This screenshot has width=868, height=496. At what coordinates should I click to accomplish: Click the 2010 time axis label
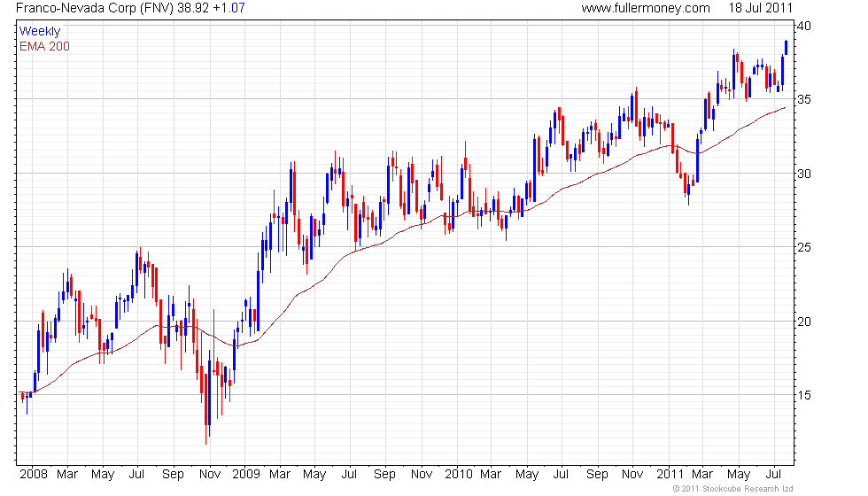[x=459, y=475]
